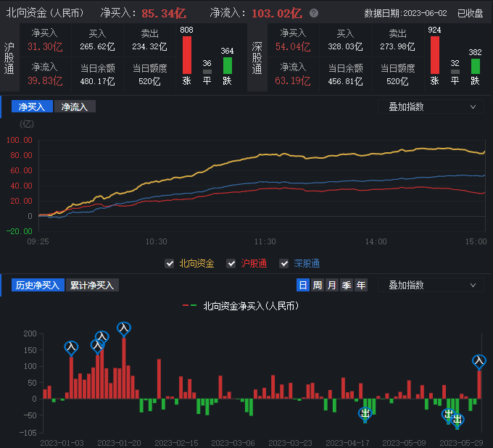
Task: Click the leftmost 入 marker on bar chart
Action: [x=71, y=348]
